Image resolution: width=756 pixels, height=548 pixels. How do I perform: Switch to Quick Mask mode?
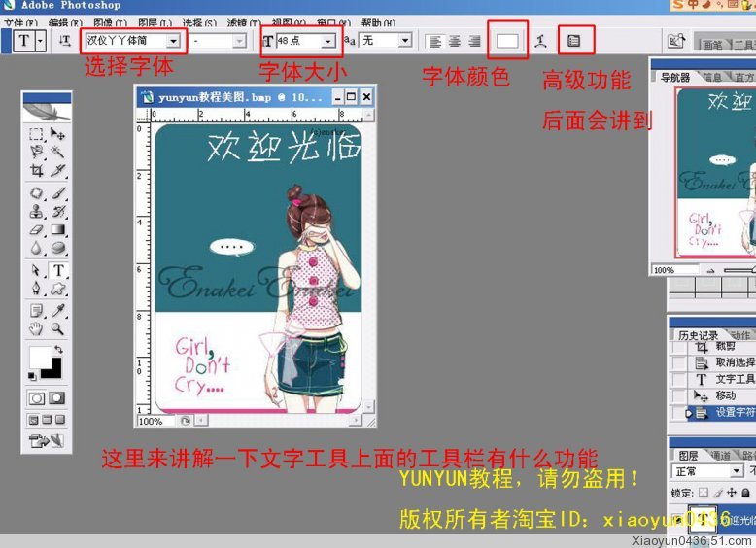(x=57, y=398)
